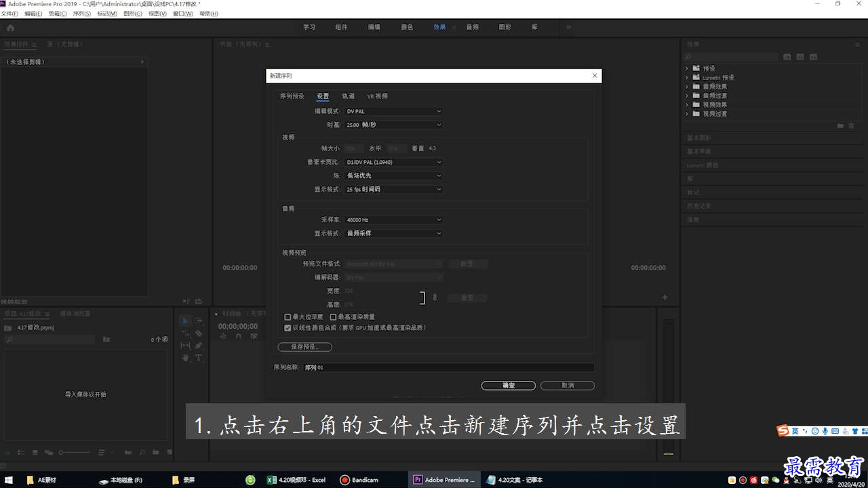This screenshot has height=488, width=868.
Task: Click the 确定 button
Action: click(508, 386)
